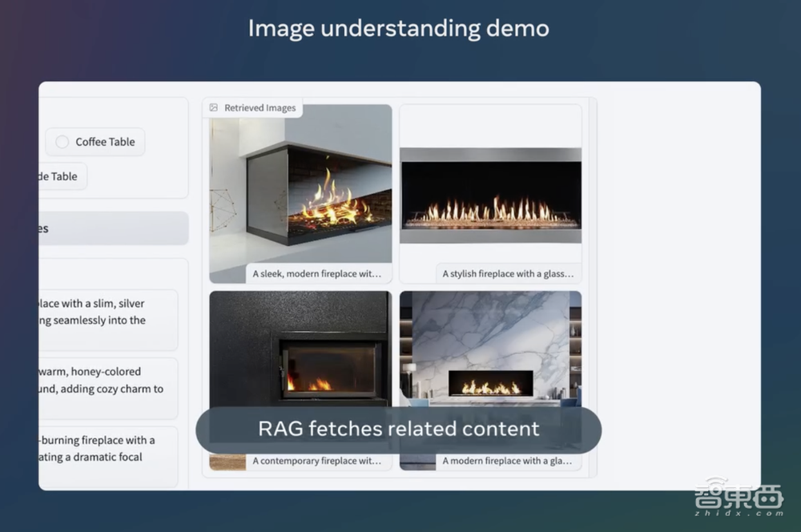Click the 'Image understanding demo' title
This screenshot has height=532, width=801.
click(x=398, y=28)
